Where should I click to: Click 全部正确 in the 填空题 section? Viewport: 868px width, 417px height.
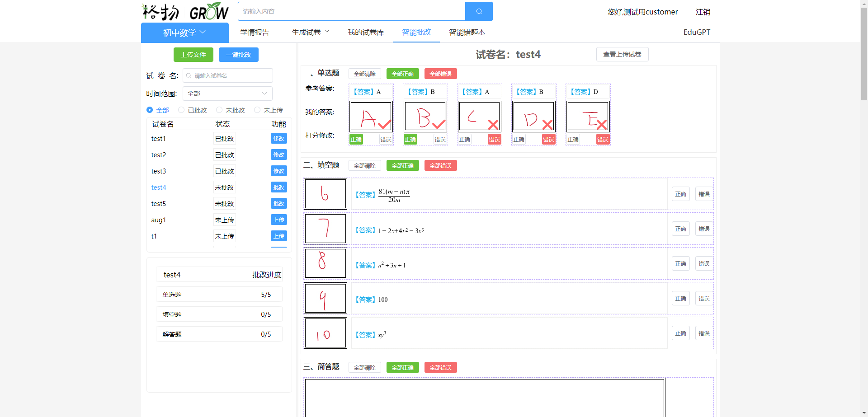[x=403, y=165]
